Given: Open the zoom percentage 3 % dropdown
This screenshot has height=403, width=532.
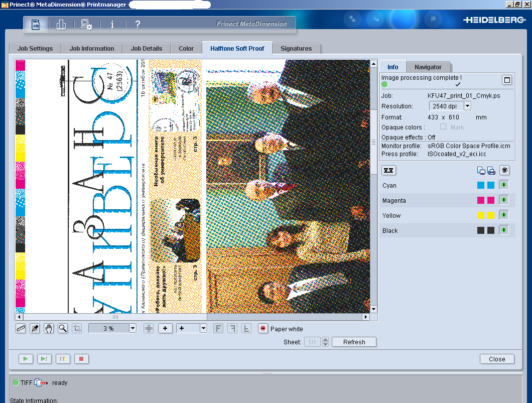Looking at the screenshot, I should point(132,328).
